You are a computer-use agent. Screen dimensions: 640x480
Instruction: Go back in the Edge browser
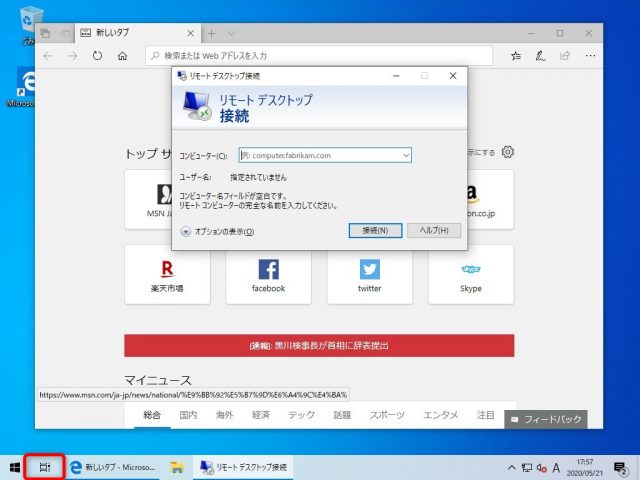(48, 56)
